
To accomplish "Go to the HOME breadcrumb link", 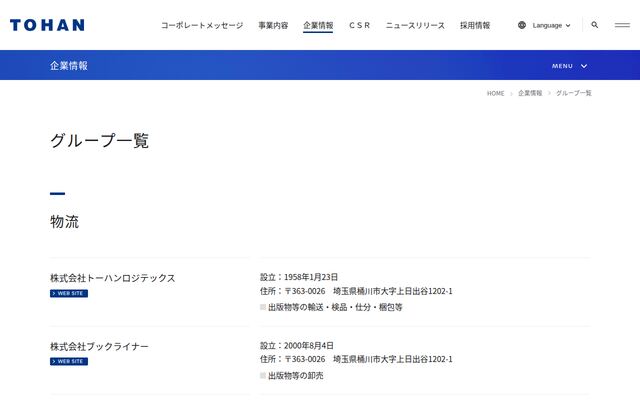I will pyautogui.click(x=496, y=93).
